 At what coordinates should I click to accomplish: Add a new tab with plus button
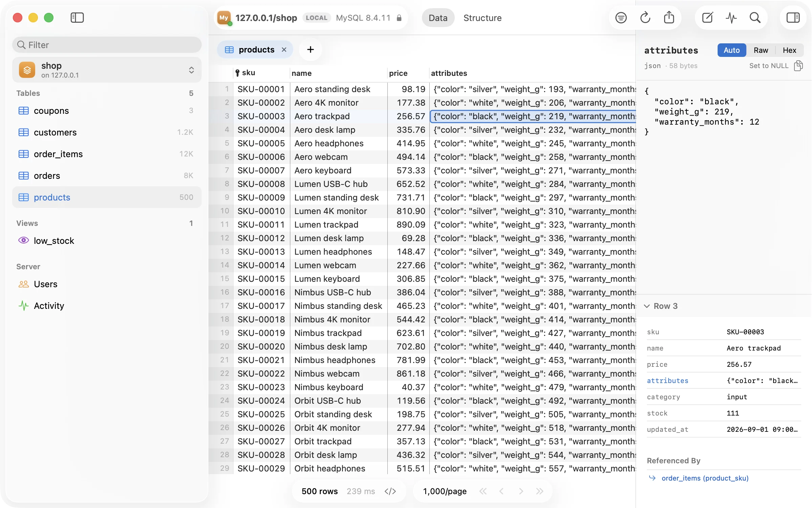[310, 50]
